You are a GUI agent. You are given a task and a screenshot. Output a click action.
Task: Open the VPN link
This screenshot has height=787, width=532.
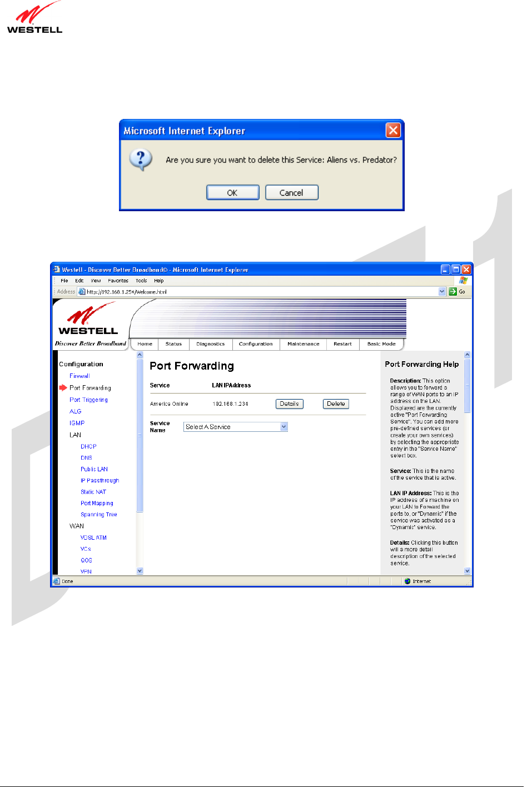[86, 571]
